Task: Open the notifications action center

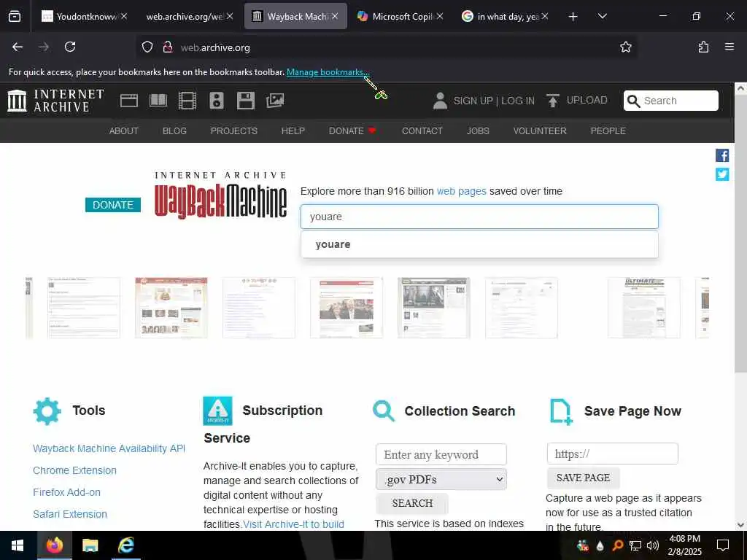Action: coord(723,545)
